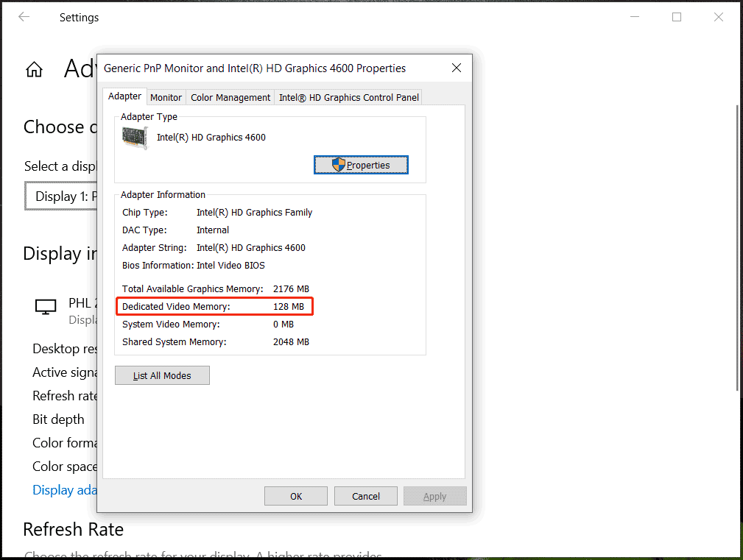
Task: Expand the Display 1 selection dropdown
Action: click(62, 196)
